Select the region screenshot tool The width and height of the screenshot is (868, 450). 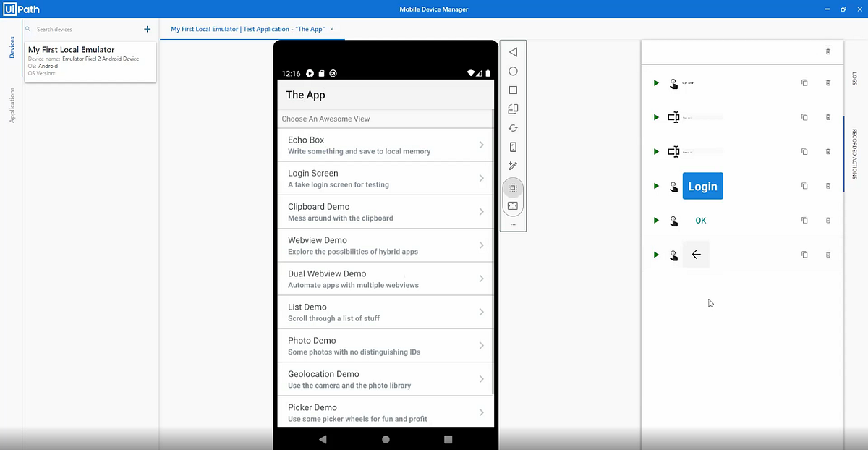pyautogui.click(x=513, y=205)
